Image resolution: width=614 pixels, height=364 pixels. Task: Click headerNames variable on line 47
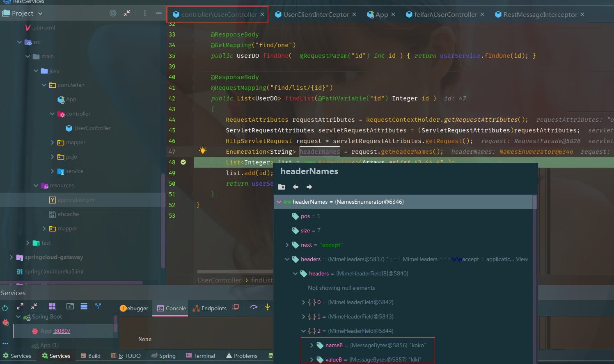pyautogui.click(x=320, y=152)
